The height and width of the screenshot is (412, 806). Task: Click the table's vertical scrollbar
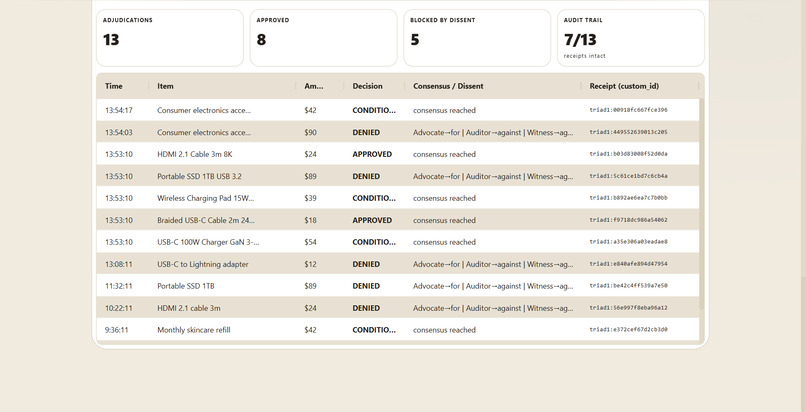702,205
